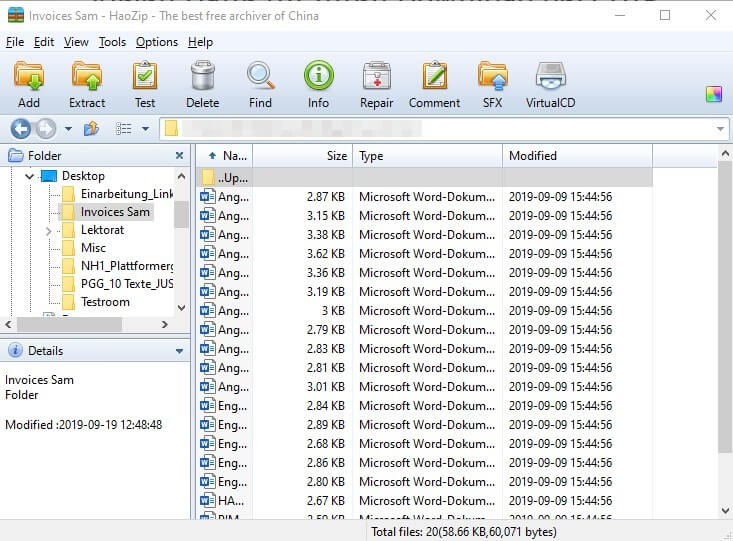The image size is (733, 541).
Task: Click folder tree horizontal scrollbar right arrow
Action: click(164, 324)
